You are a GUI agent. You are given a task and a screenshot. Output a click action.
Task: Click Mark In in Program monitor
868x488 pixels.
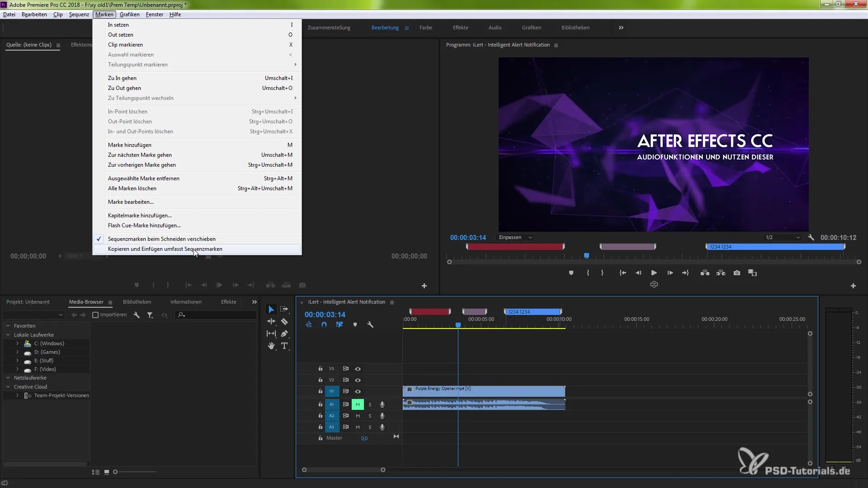pyautogui.click(x=588, y=273)
